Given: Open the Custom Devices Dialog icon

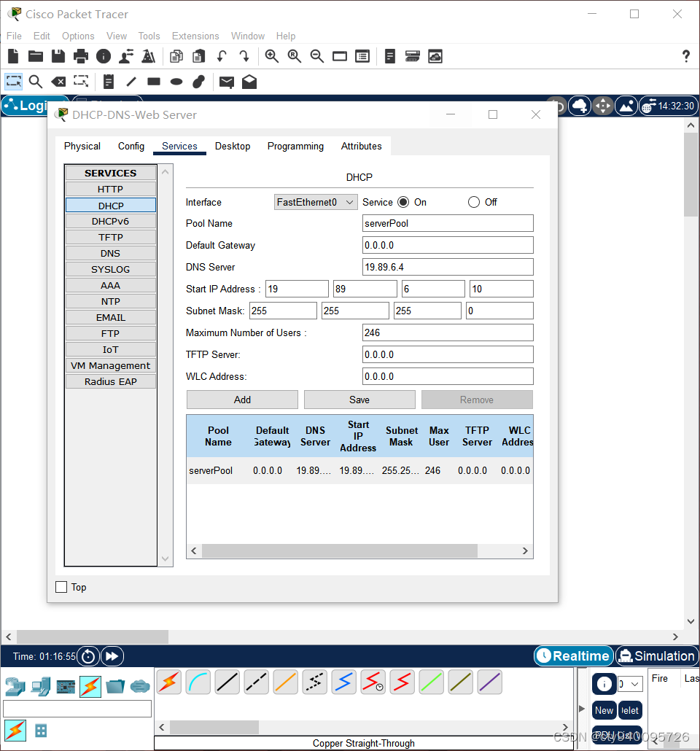Looking at the screenshot, I should 362,57.
